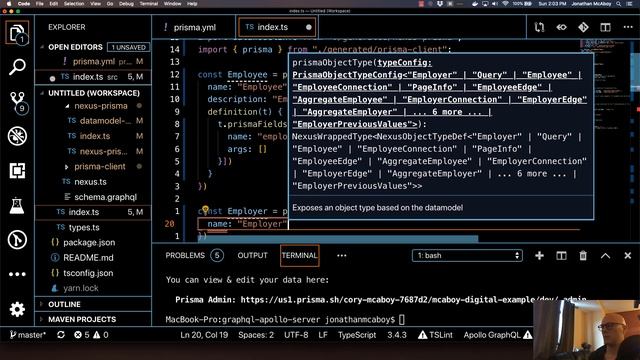
Task: Open the master branch selector
Action: click(28, 335)
